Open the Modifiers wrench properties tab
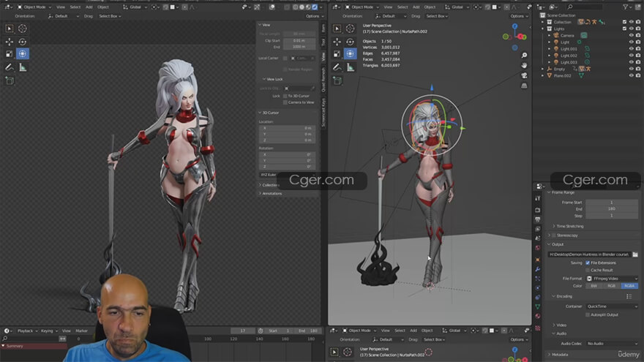The width and height of the screenshot is (644, 362). [x=538, y=269]
